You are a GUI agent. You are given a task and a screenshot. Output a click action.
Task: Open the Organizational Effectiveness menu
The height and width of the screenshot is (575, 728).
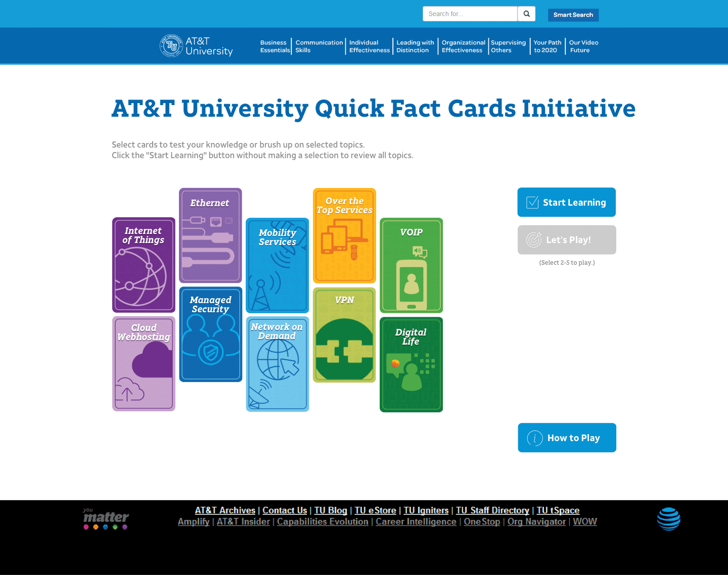(x=463, y=46)
